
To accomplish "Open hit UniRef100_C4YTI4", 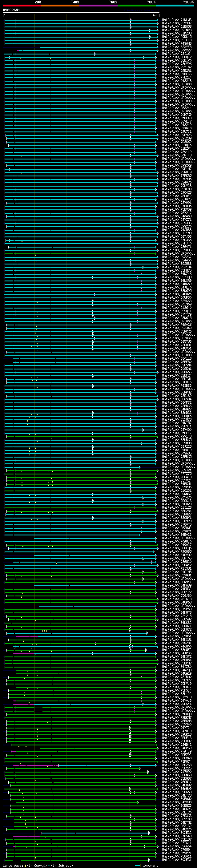I will pyautogui.click(x=177, y=728).
